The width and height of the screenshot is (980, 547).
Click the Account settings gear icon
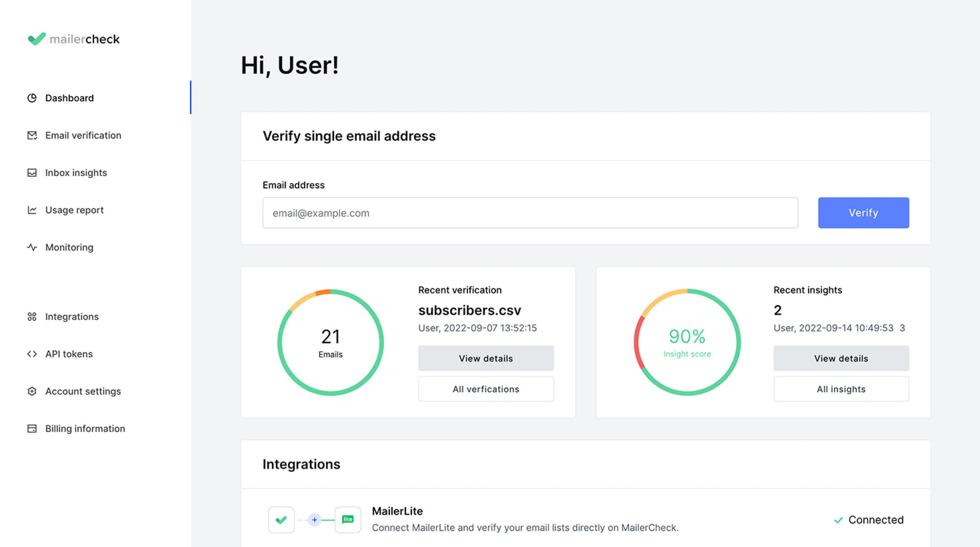pos(32,391)
